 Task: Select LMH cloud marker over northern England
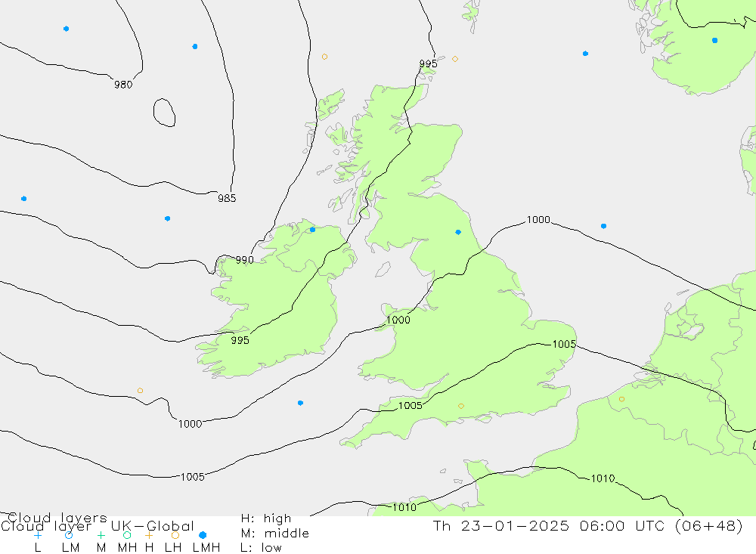point(458,232)
